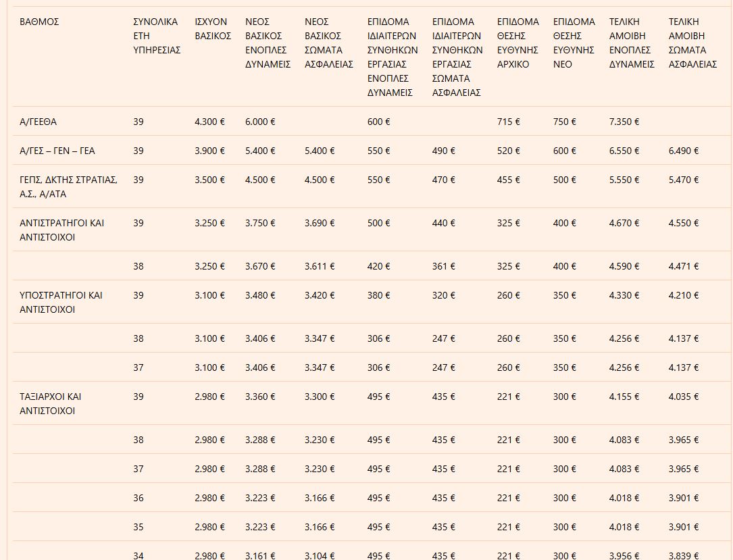Image resolution: width=733 pixels, height=560 pixels.
Task: Select the ΣΥΝΟΛΙΚΑ ΕΤΗ ΥΠΗΡΕΣΙΑΣ header
Action: point(156,36)
